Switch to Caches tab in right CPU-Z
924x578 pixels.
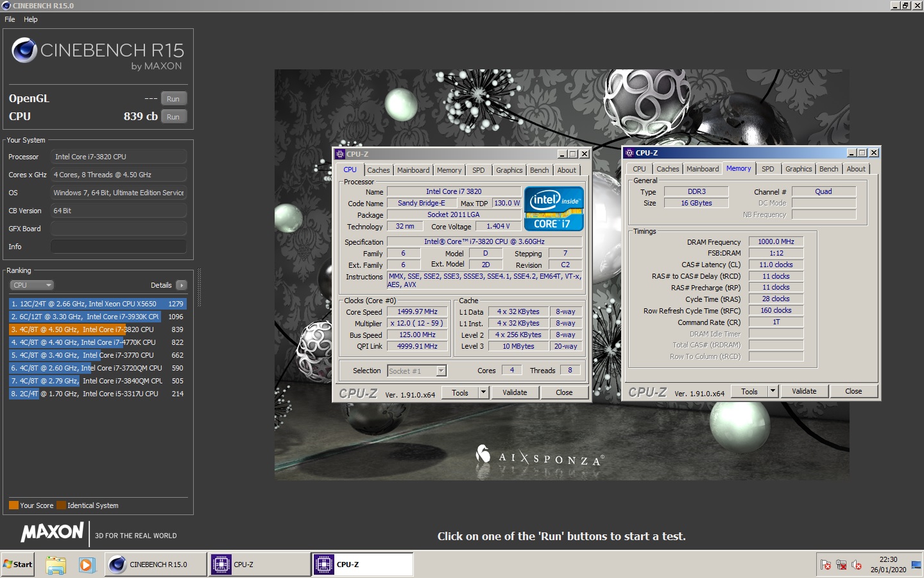668,169
